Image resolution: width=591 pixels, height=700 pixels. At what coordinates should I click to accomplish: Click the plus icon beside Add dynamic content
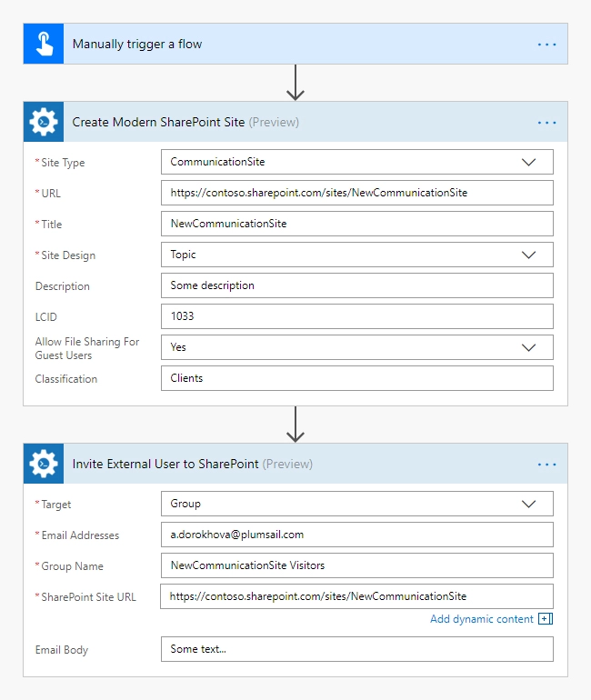pyautogui.click(x=546, y=619)
